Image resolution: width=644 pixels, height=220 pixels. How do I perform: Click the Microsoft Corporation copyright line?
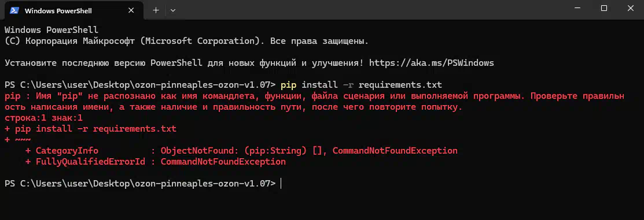pyautogui.click(x=186, y=41)
